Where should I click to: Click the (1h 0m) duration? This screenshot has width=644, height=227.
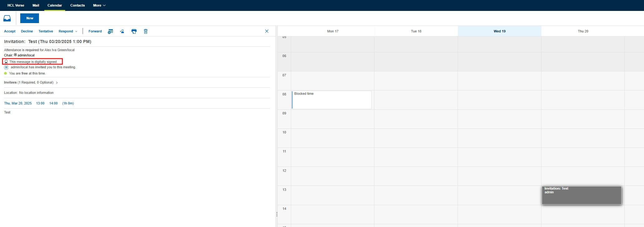coord(68,103)
